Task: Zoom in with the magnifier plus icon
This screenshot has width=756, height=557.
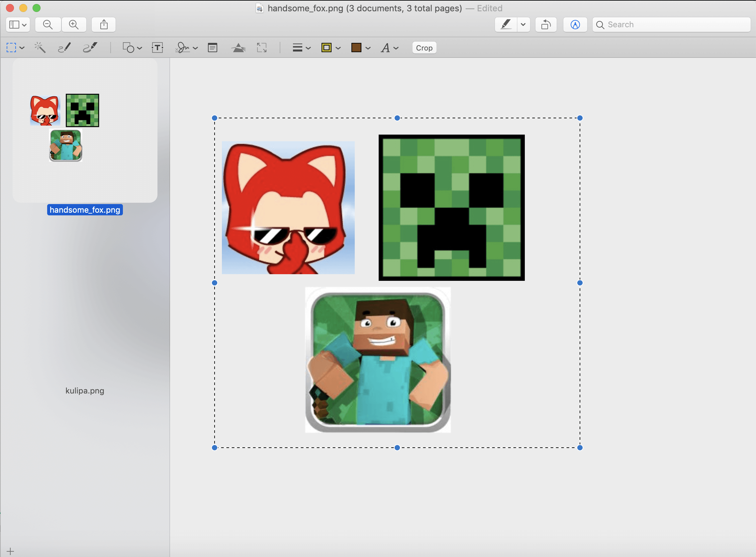Action: 74,25
